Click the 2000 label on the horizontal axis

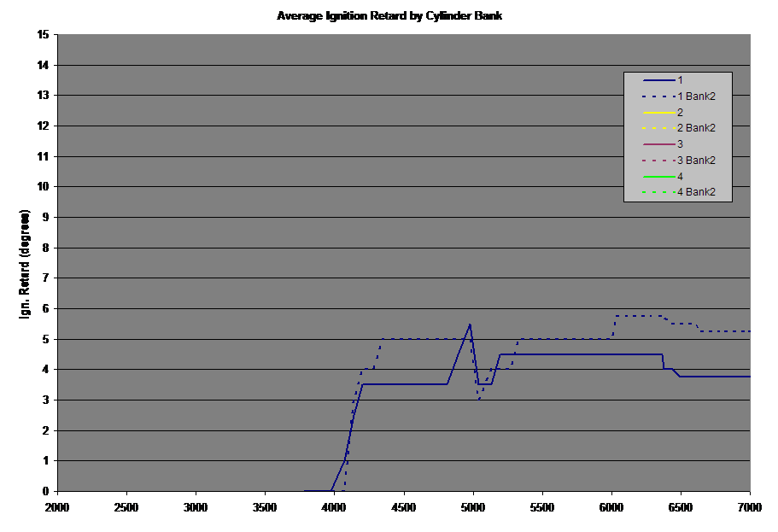[x=57, y=507]
